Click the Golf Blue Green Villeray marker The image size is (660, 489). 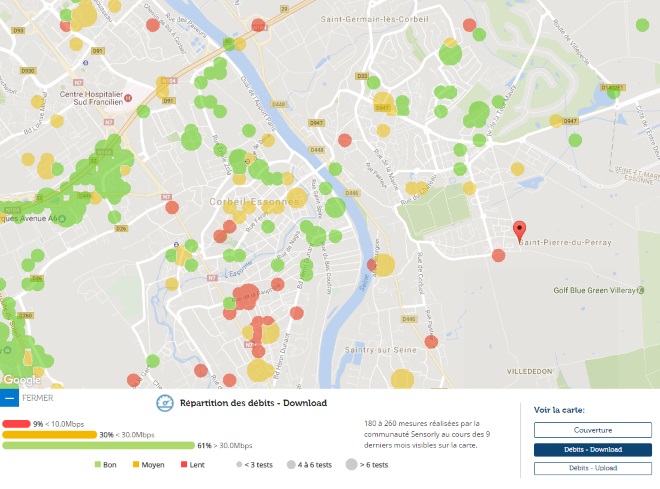(x=641, y=290)
